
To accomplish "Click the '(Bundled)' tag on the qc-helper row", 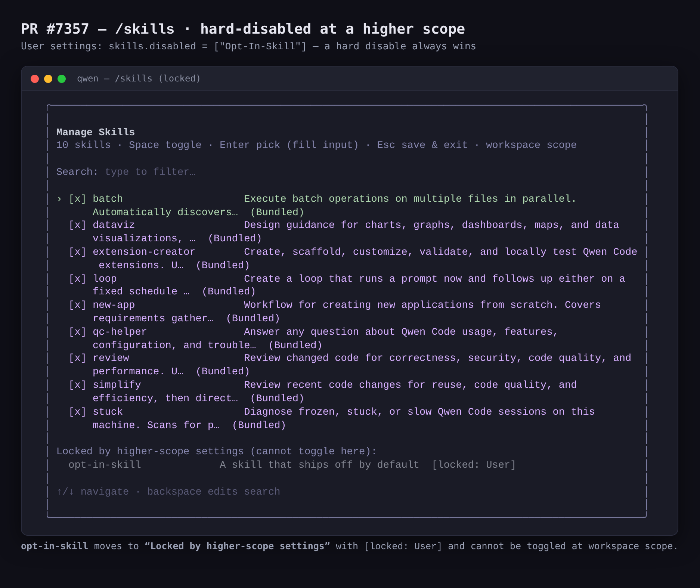I will tap(295, 345).
